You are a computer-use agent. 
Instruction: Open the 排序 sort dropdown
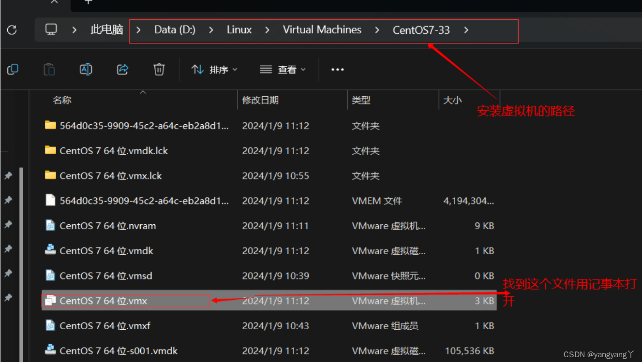(213, 69)
